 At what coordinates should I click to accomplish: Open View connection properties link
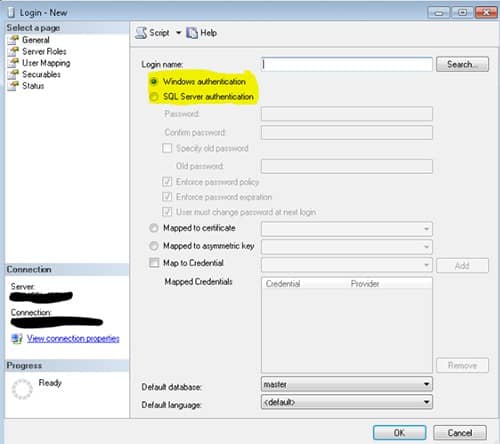[73, 339]
